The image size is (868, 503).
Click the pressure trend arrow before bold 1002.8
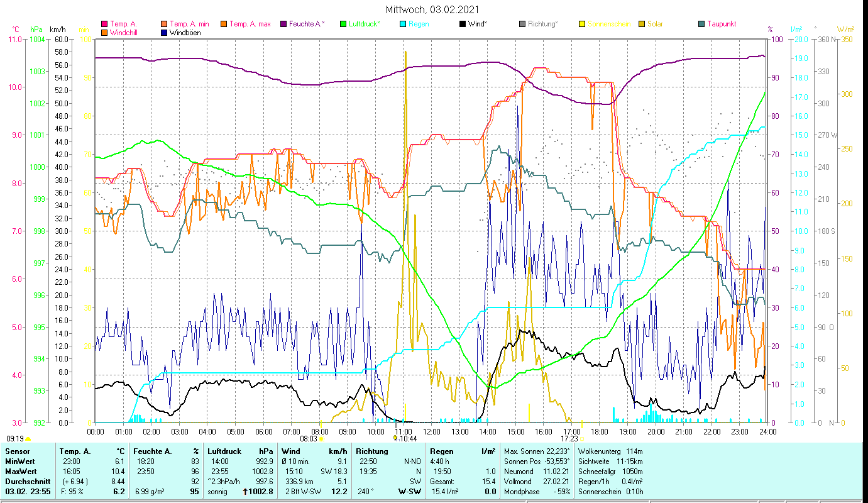pos(244,492)
